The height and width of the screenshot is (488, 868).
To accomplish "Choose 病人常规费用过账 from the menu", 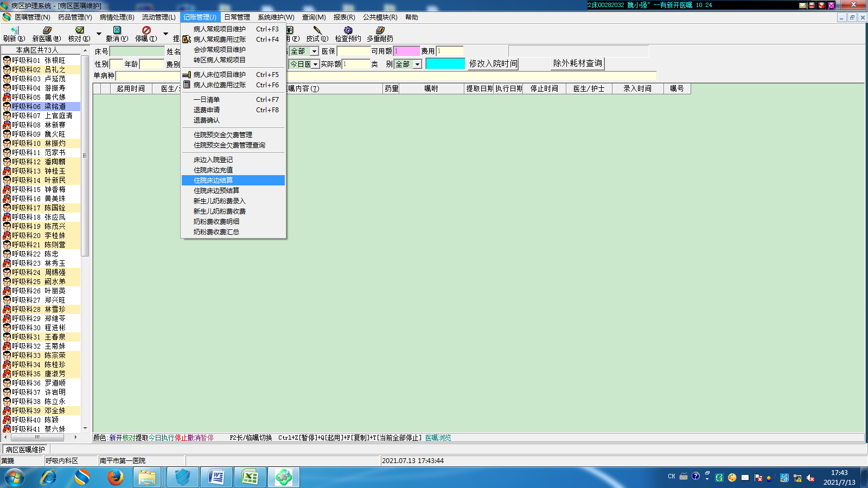I will [x=233, y=40].
